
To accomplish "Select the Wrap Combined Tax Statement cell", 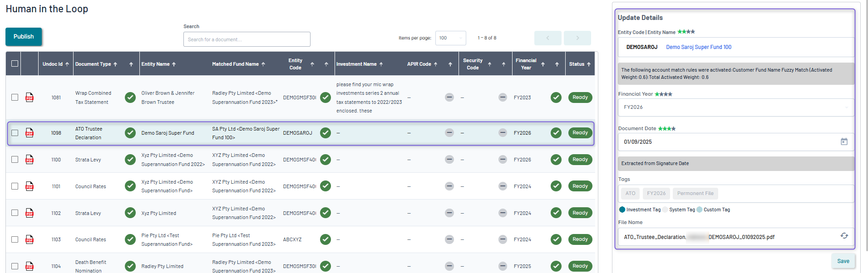I will [x=94, y=97].
